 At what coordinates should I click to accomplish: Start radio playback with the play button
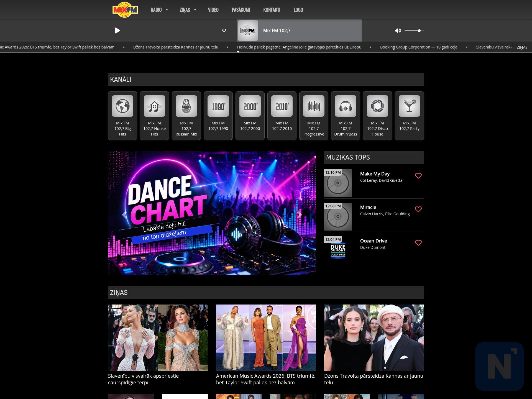coord(117,30)
